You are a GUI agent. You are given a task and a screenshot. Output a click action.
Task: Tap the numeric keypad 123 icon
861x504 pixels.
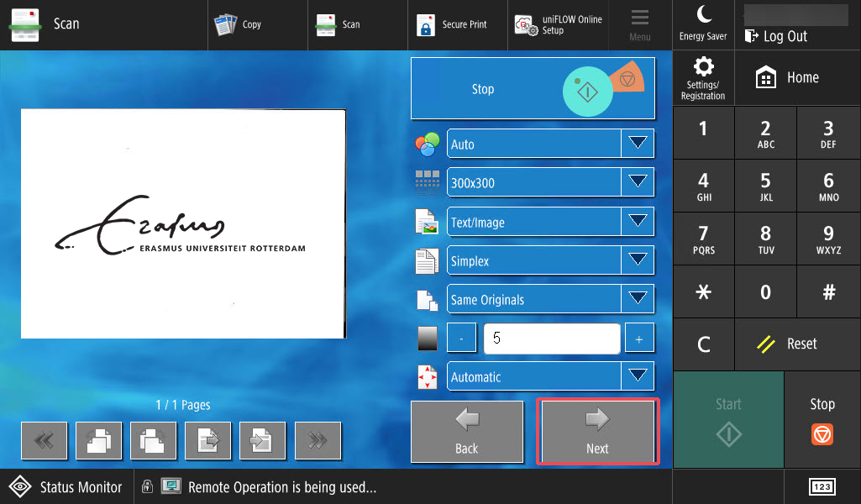[822, 486]
